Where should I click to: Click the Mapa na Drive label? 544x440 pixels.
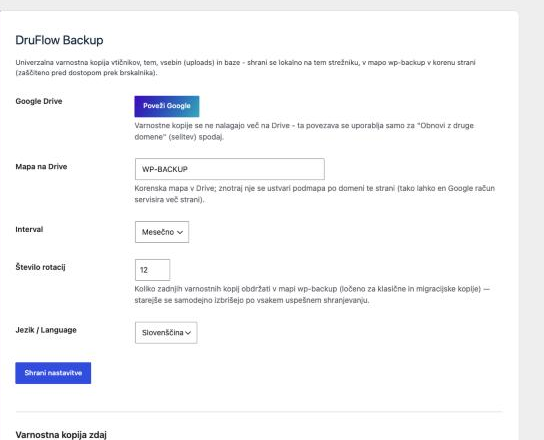(x=41, y=167)
